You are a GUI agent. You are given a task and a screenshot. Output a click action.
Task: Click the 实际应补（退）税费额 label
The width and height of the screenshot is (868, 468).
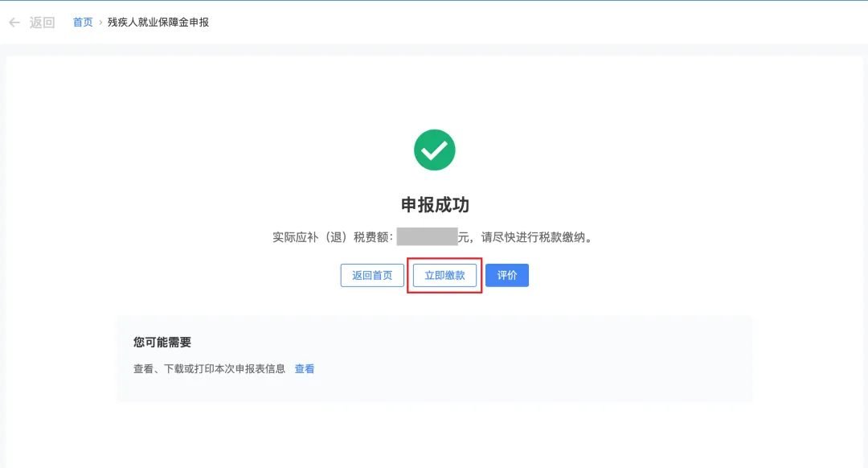tap(332, 237)
